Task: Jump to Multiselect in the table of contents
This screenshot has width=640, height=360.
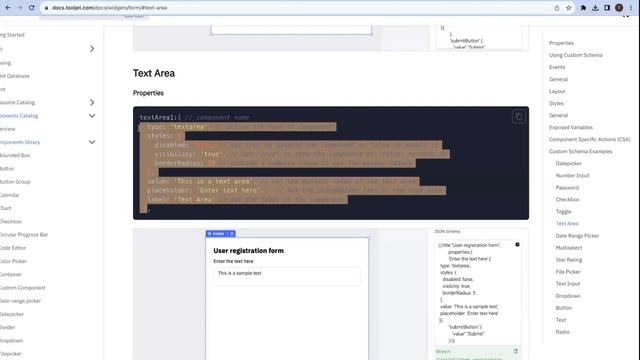Action: click(x=569, y=248)
